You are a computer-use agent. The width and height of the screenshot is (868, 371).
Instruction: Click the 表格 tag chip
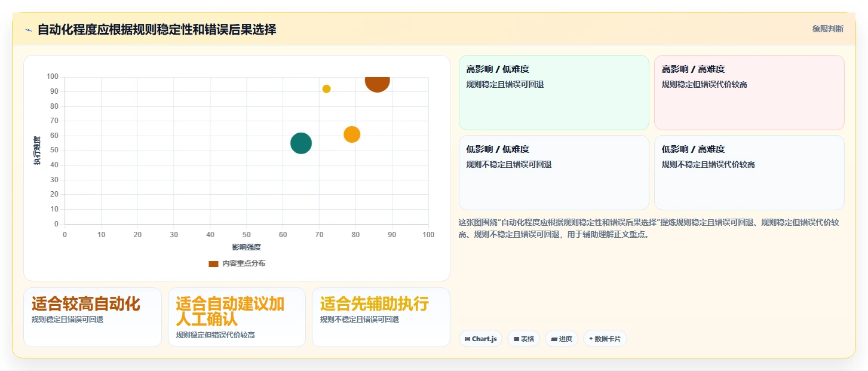[x=523, y=339]
